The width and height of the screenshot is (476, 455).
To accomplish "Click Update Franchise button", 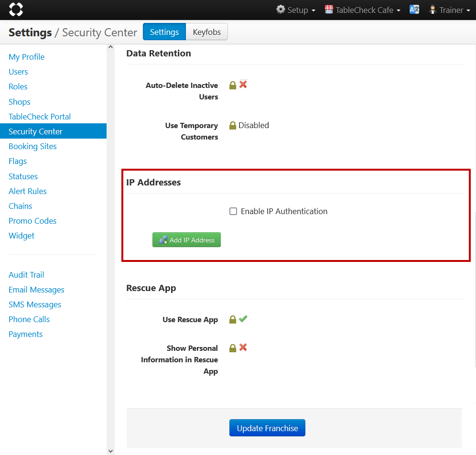I will point(267,428).
